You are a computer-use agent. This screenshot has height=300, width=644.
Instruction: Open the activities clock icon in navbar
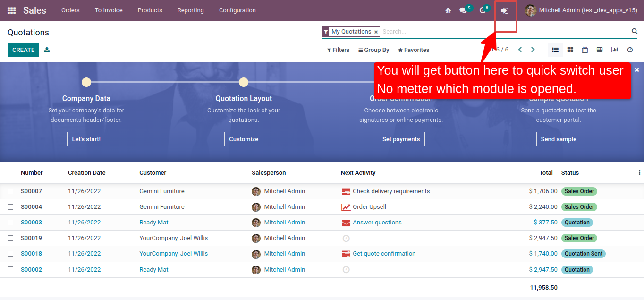click(x=483, y=10)
